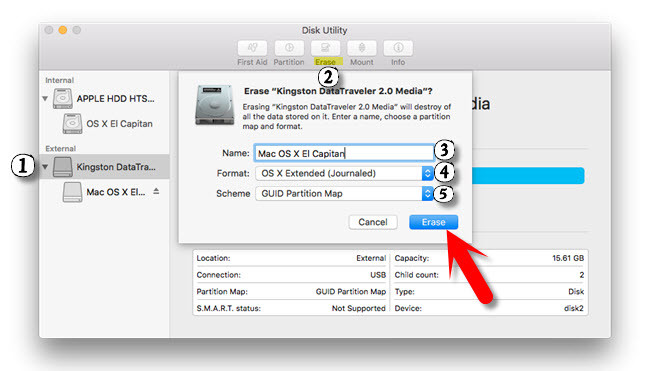Confirm with the blue Erase button
This screenshot has width=650, height=371.
434,222
